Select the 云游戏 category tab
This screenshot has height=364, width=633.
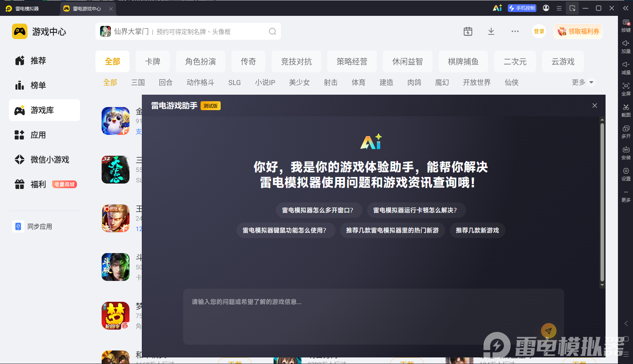point(563,61)
